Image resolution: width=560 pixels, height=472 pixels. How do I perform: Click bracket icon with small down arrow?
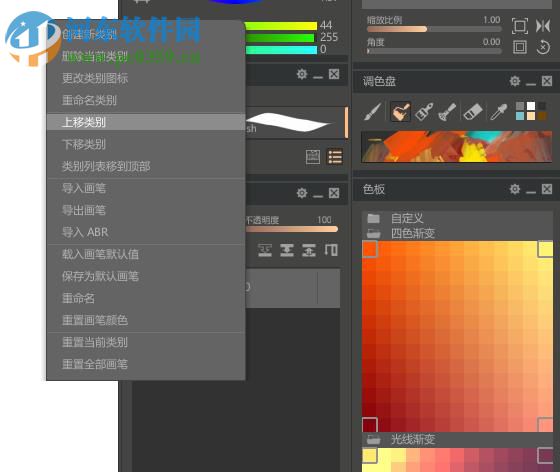pos(331,250)
